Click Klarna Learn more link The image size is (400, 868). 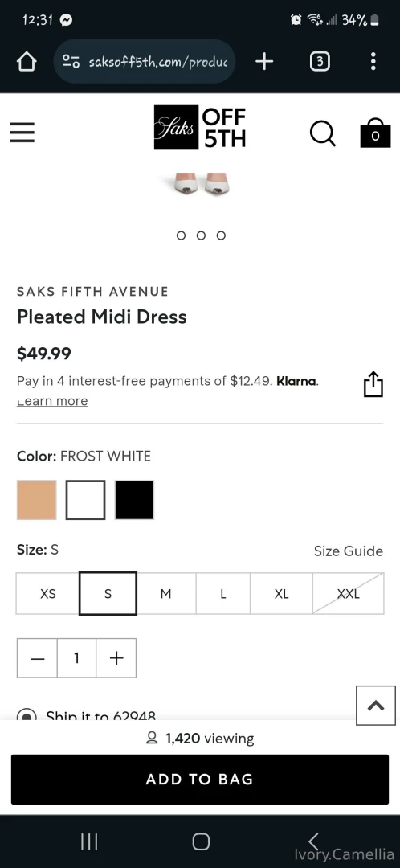pyautogui.click(x=52, y=401)
